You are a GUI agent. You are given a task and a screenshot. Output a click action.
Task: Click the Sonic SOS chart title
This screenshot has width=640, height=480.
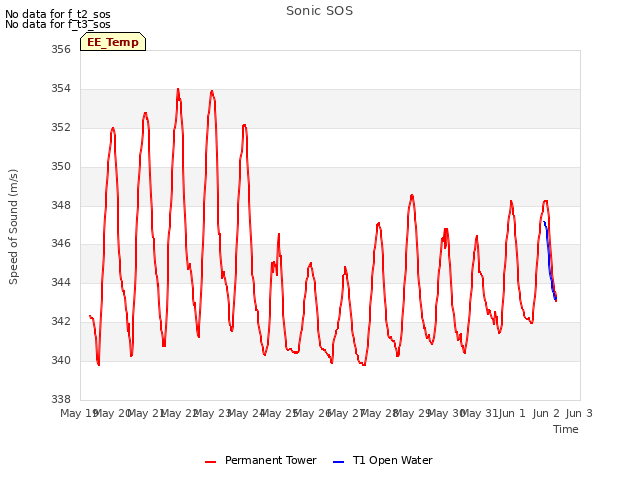[x=319, y=11]
